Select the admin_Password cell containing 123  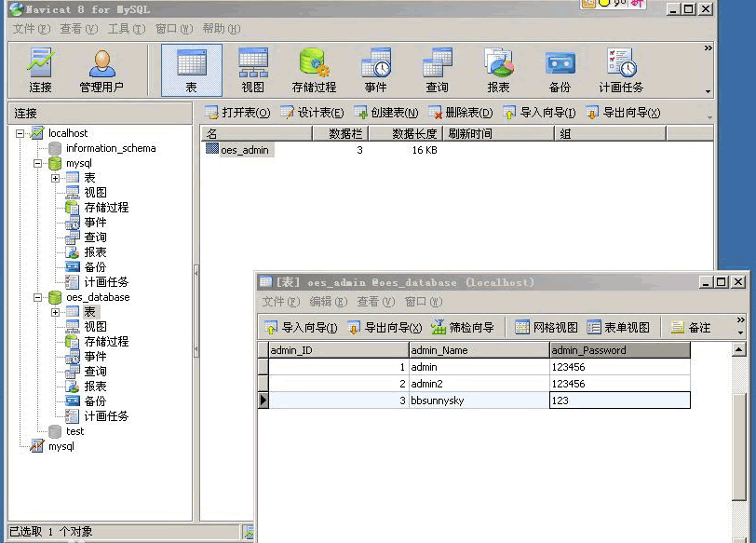619,400
